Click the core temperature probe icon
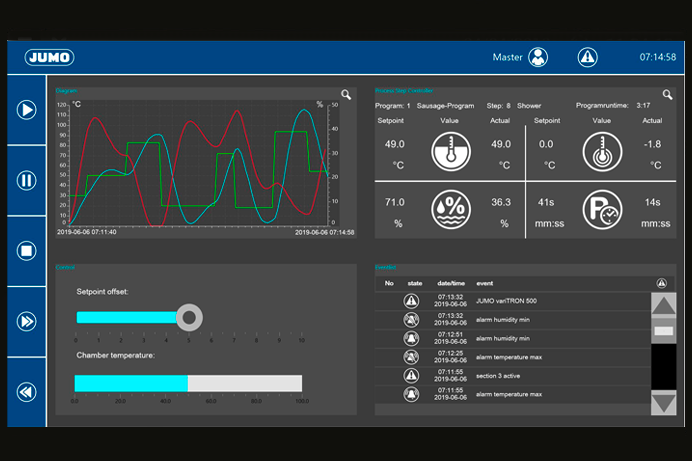Image resolution: width=692 pixels, height=461 pixels. [x=601, y=153]
